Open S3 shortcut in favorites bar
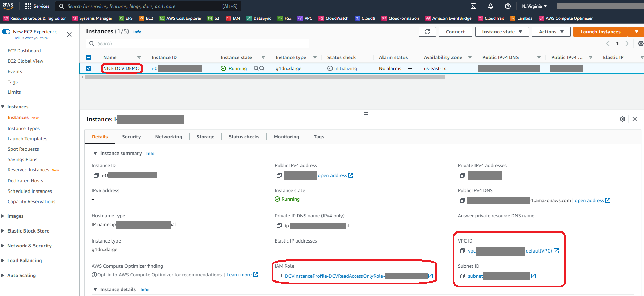644x296 pixels. [214, 18]
